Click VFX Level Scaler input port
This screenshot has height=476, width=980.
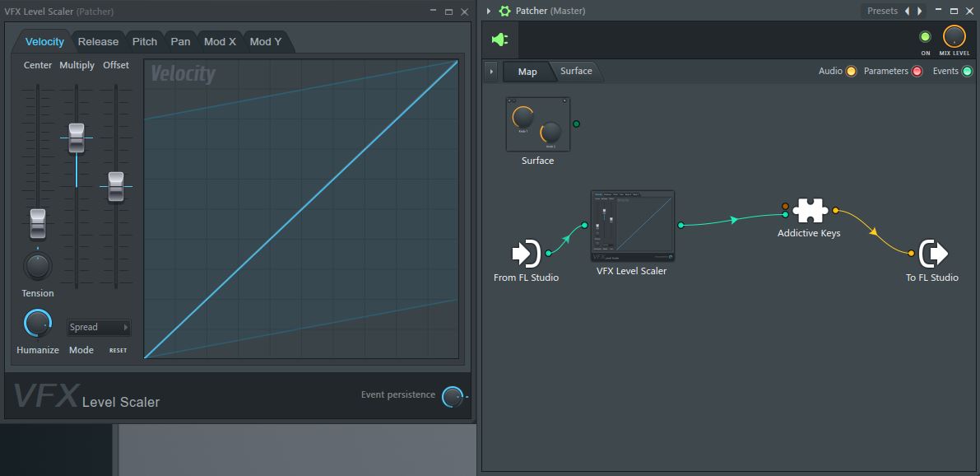pos(584,225)
